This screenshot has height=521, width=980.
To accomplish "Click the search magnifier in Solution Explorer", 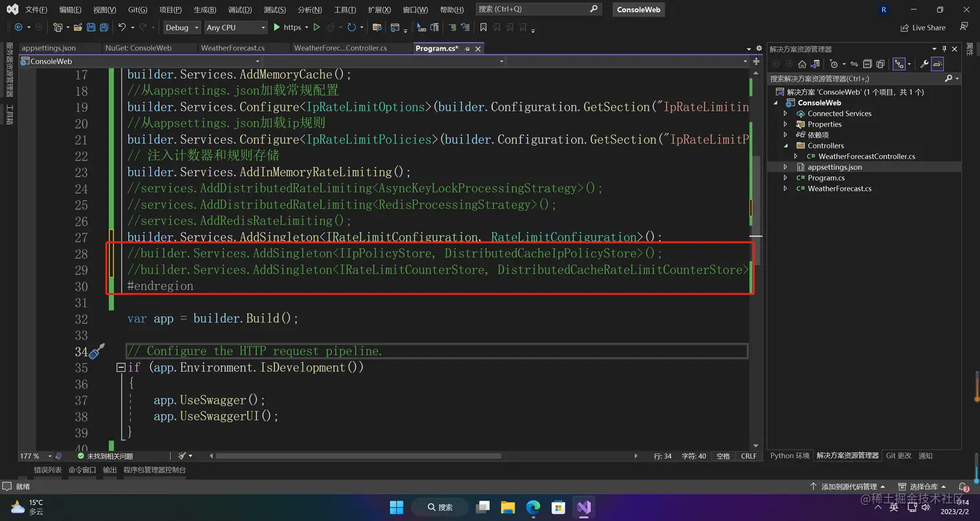I will pos(950,78).
